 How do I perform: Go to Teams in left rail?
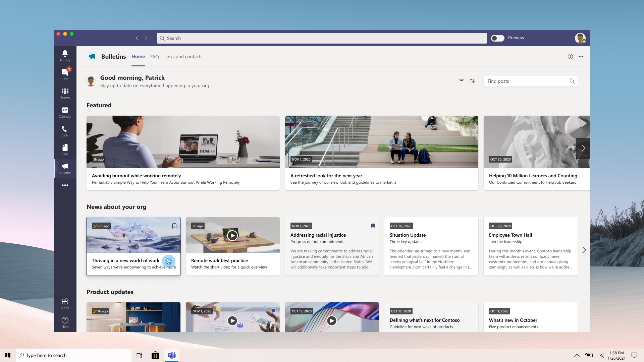pyautogui.click(x=65, y=93)
